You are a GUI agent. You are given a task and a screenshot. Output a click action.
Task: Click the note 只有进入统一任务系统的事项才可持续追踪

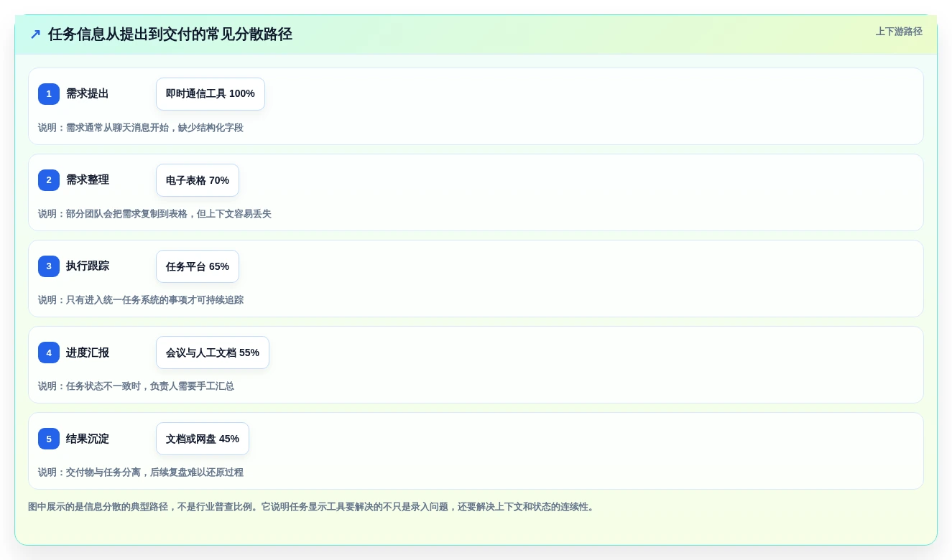154,300
